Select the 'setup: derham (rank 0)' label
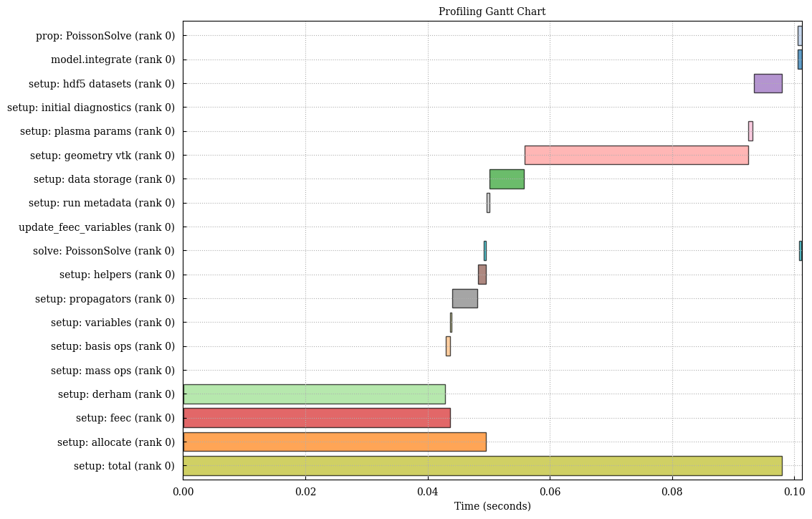Image resolution: width=812 pixels, height=519 pixels. click(117, 394)
